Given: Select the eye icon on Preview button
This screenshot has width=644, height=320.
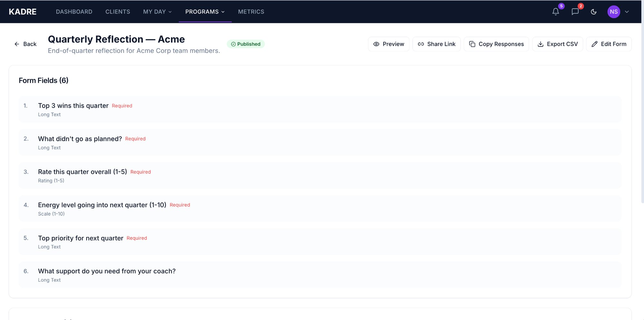Looking at the screenshot, I should pos(376,44).
